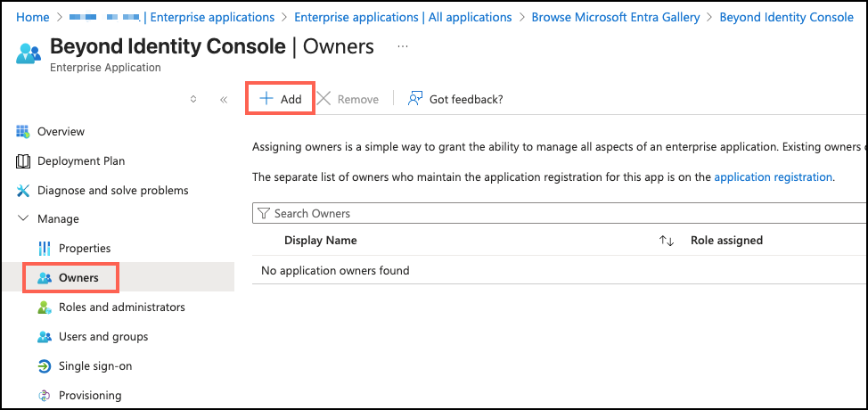
Task: Add a new owner
Action: click(281, 99)
